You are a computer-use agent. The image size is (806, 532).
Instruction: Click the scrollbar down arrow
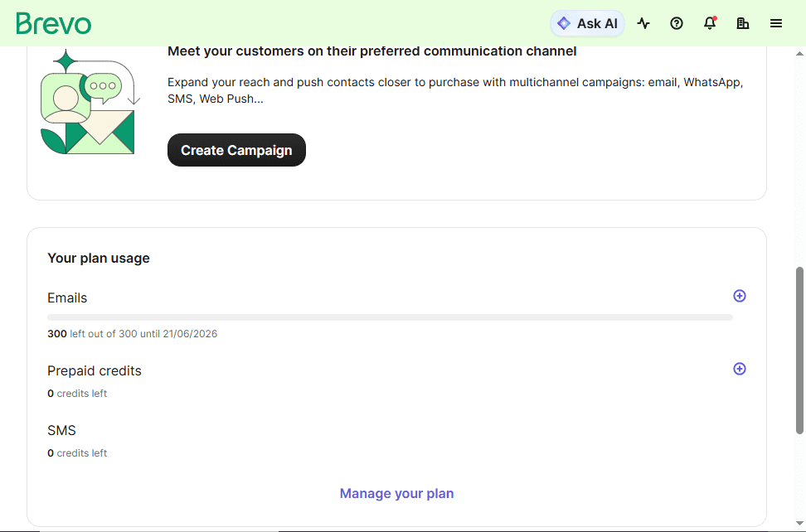pyautogui.click(x=799, y=523)
